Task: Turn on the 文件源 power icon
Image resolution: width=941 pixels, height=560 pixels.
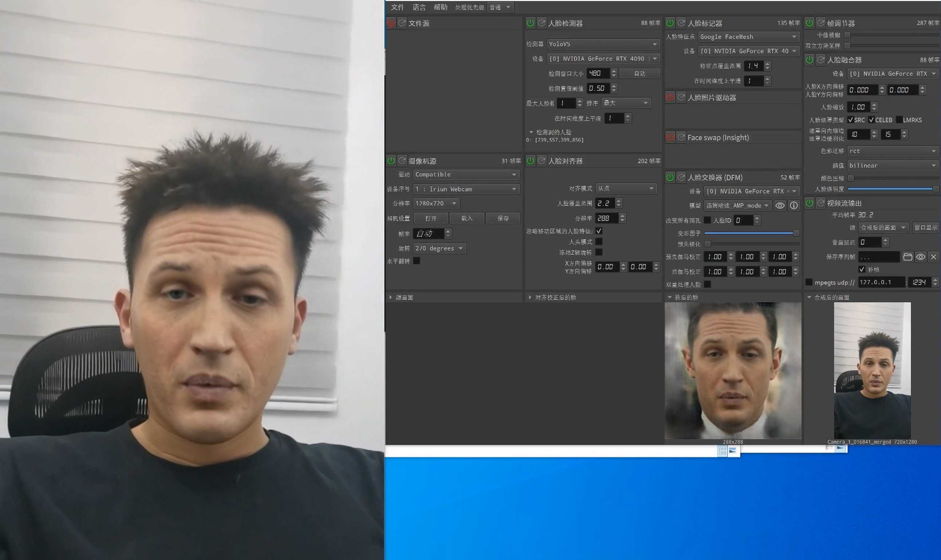Action: tap(390, 23)
